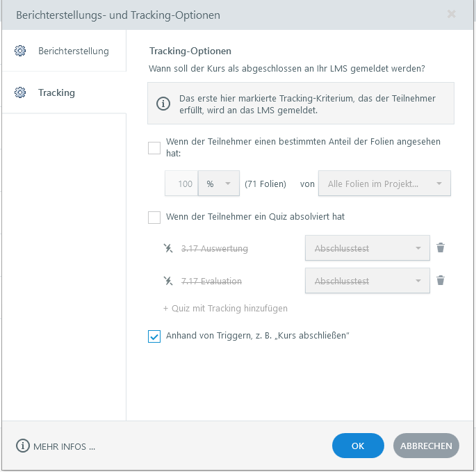Click the info icon beside MEHR INFOS
The height and width of the screenshot is (472, 476).
click(23, 446)
